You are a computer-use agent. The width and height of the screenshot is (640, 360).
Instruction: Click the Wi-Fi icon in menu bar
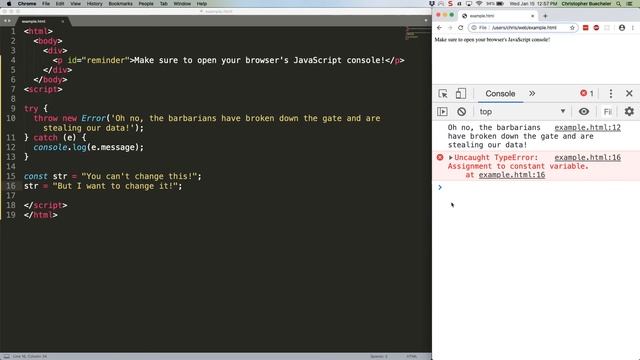479,4
